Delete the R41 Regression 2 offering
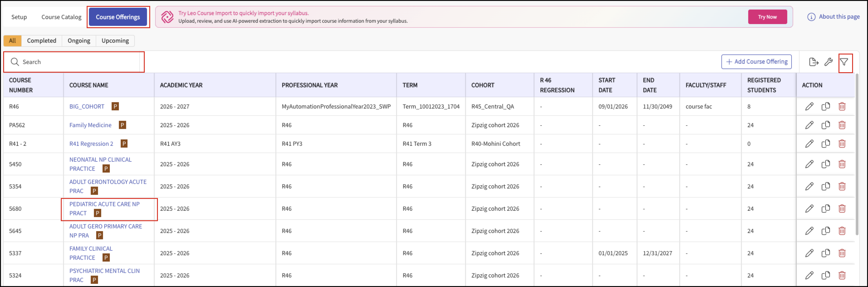Screen dimensions: 868x287 [842, 144]
